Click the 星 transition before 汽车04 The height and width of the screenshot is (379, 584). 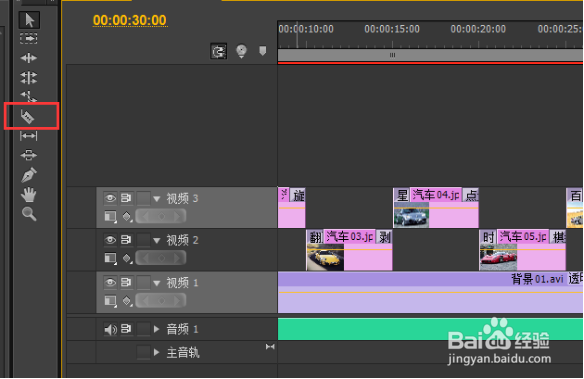pyautogui.click(x=402, y=195)
